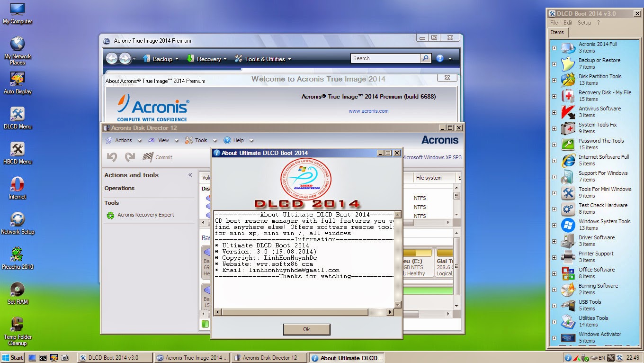Expand the Recovery Disk - My File node
The height and width of the screenshot is (363, 644).
pos(555,96)
